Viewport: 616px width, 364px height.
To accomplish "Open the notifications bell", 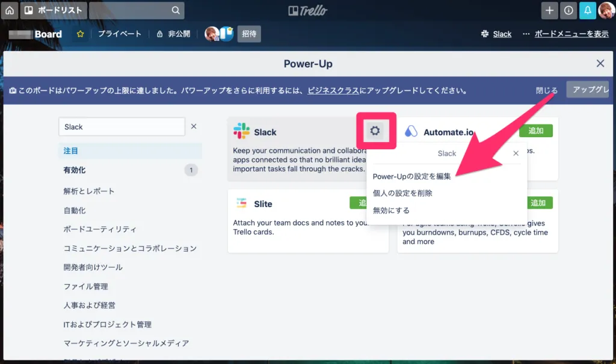I will point(587,11).
